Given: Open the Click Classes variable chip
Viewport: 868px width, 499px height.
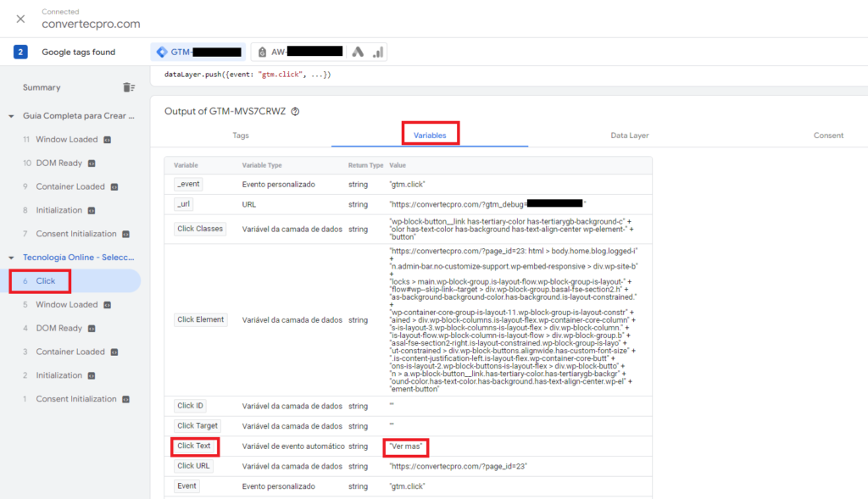Looking at the screenshot, I should pyautogui.click(x=200, y=229).
